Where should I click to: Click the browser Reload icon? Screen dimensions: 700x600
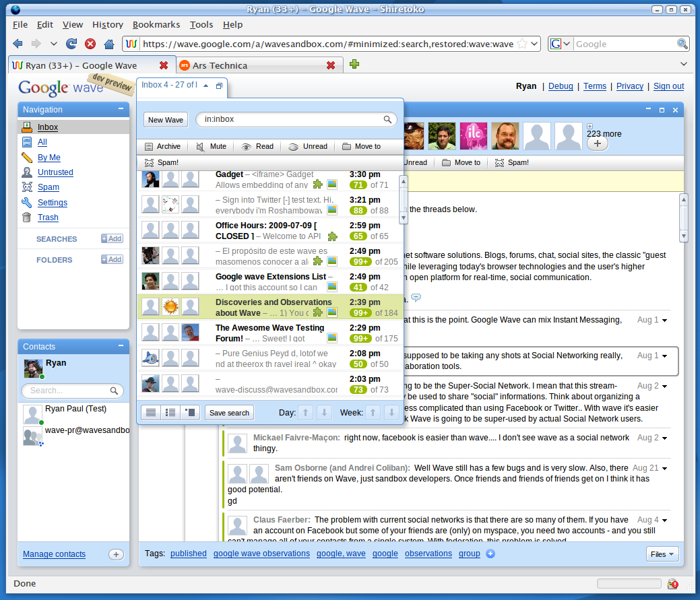click(71, 44)
